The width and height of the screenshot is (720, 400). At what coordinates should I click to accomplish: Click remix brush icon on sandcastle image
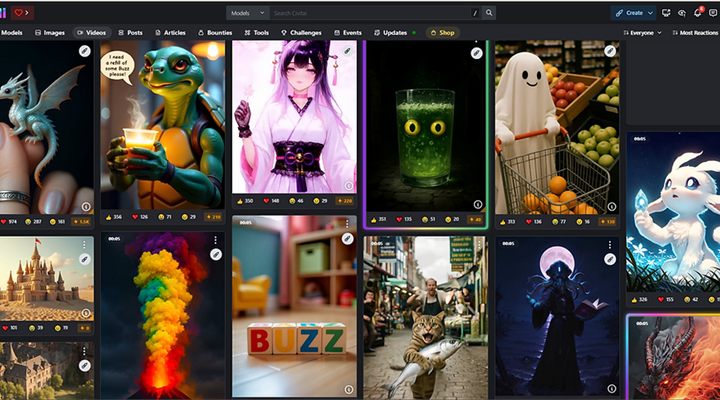84,259
